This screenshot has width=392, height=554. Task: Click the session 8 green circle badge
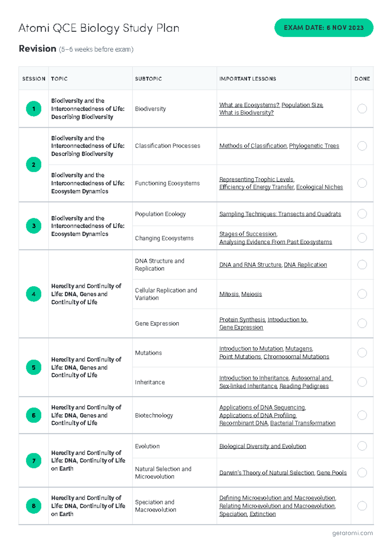34,506
